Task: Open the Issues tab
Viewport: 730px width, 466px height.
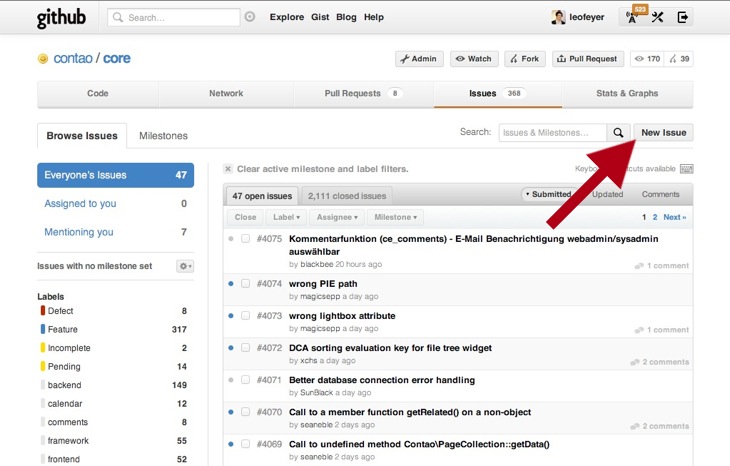Action: click(498, 94)
